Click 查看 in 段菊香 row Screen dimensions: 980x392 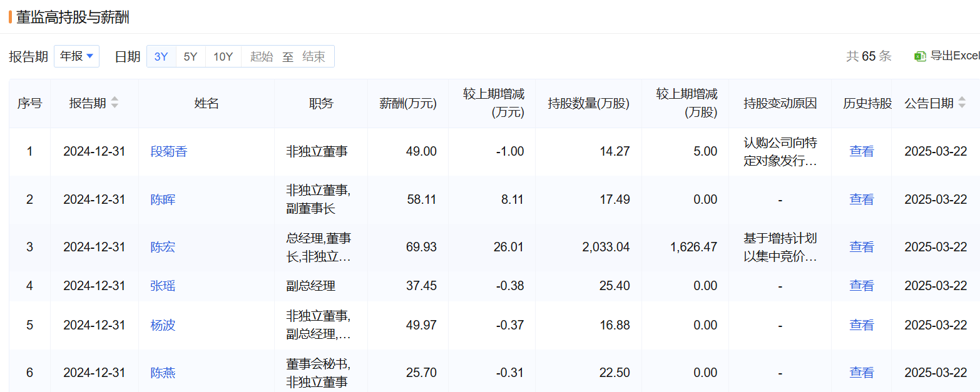(861, 151)
